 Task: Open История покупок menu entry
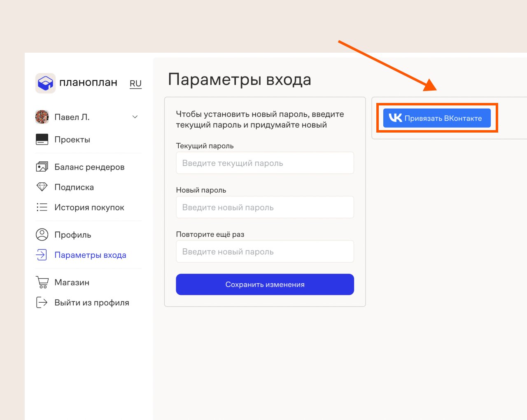click(x=89, y=208)
